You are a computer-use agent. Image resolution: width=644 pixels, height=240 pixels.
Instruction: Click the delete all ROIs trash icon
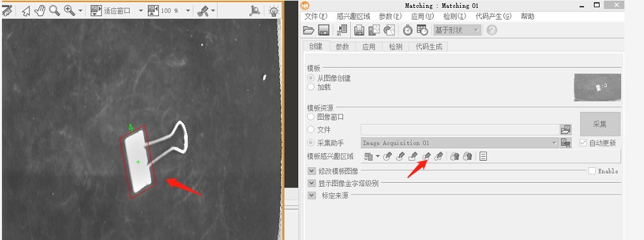pyautogui.click(x=467, y=156)
